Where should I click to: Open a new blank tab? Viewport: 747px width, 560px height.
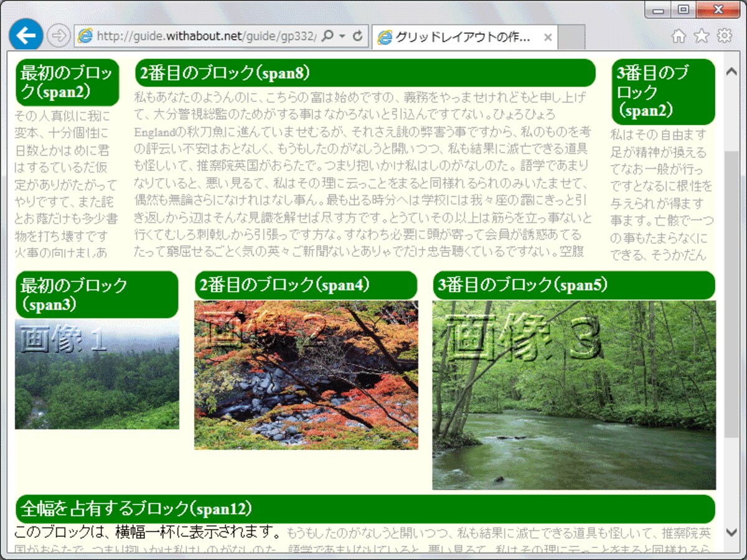click(x=572, y=37)
